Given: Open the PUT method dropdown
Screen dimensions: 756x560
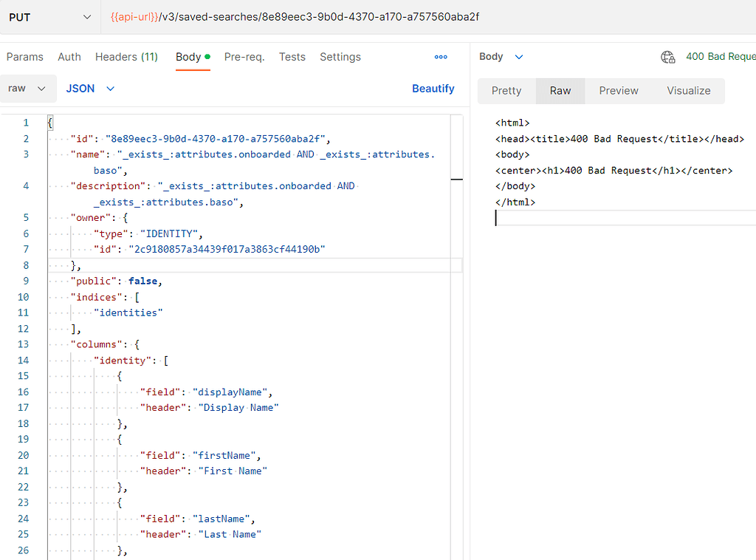Looking at the screenshot, I should tap(50, 17).
